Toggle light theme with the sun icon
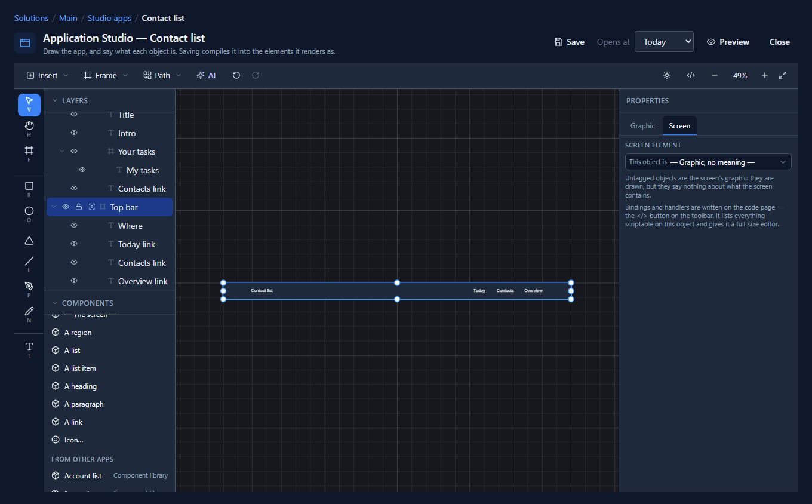Image resolution: width=812 pixels, height=504 pixels. 667,75
